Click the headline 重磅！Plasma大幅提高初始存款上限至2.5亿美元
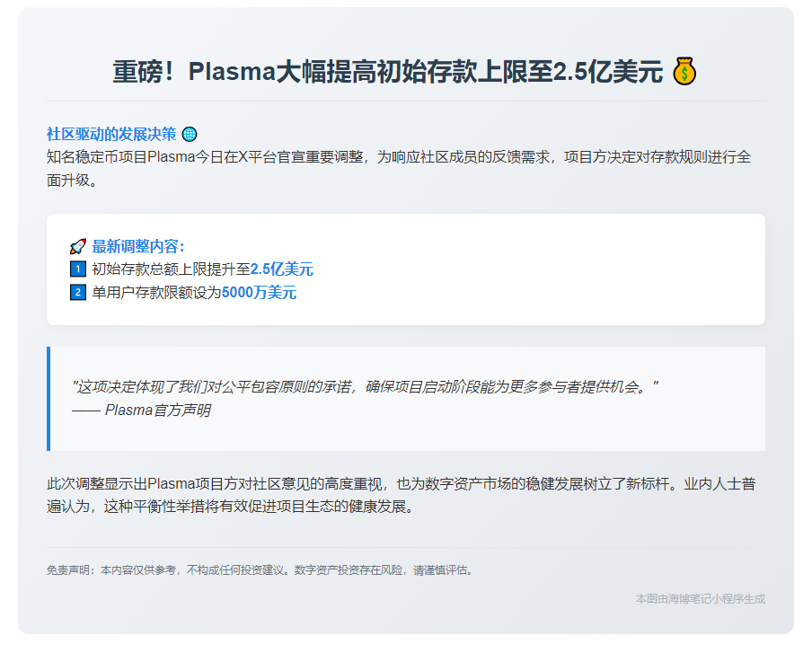812x662 pixels. click(x=387, y=72)
